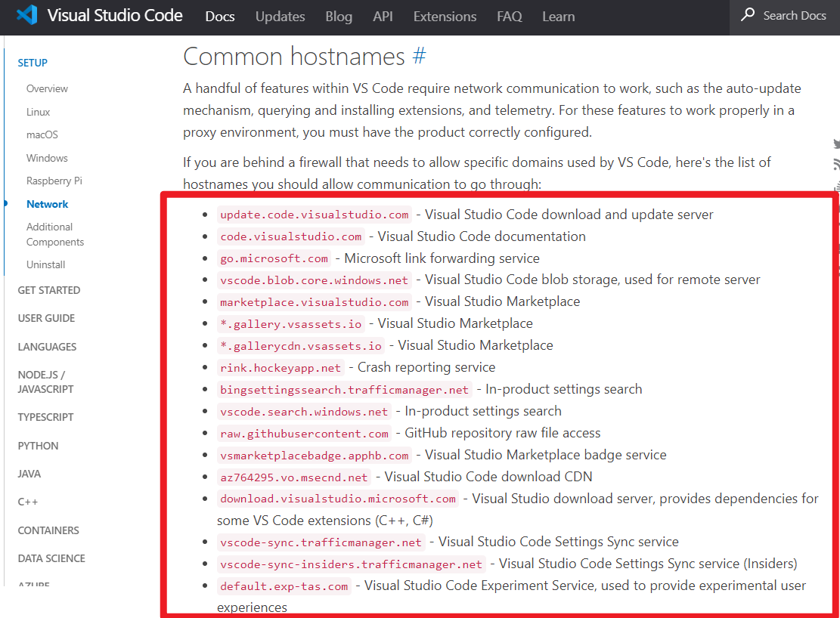Image resolution: width=840 pixels, height=618 pixels.
Task: Click vscode-sync.trafficmanager.net hostname
Action: click(321, 542)
